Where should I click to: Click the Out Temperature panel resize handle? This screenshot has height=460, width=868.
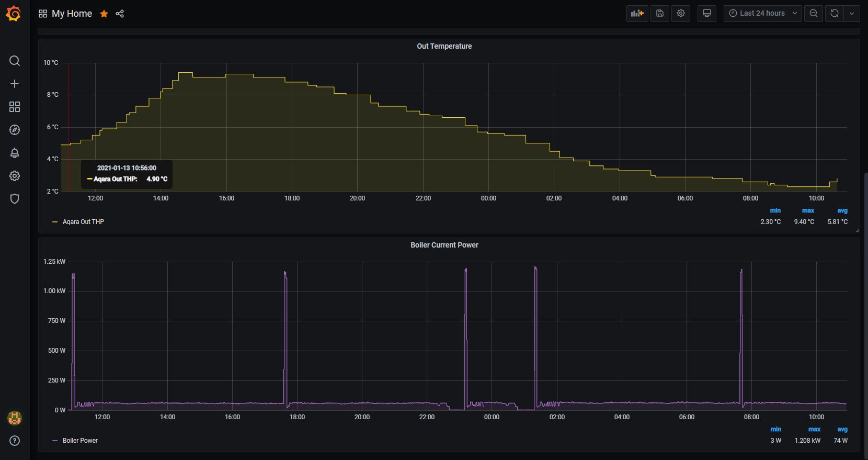tap(857, 230)
